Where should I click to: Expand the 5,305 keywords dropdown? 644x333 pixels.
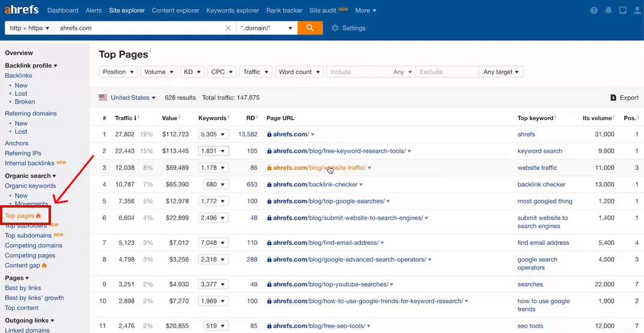click(214, 134)
